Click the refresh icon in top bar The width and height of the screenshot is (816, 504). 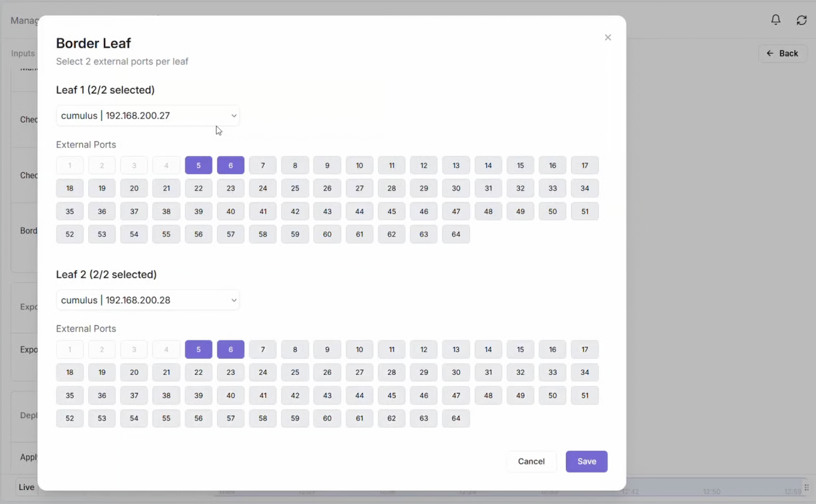[x=801, y=20]
